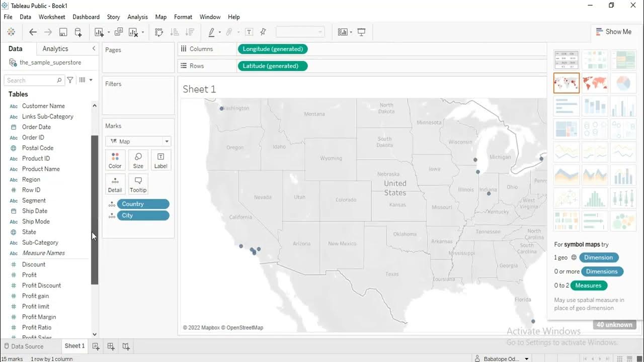This screenshot has width=644, height=362.
Task: Open the Marks type Map dropdown
Action: coord(138,141)
